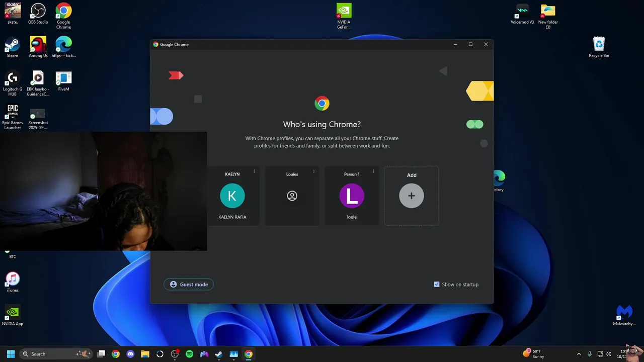
Task: Select the New folder (3) icon
Action: [548, 16]
